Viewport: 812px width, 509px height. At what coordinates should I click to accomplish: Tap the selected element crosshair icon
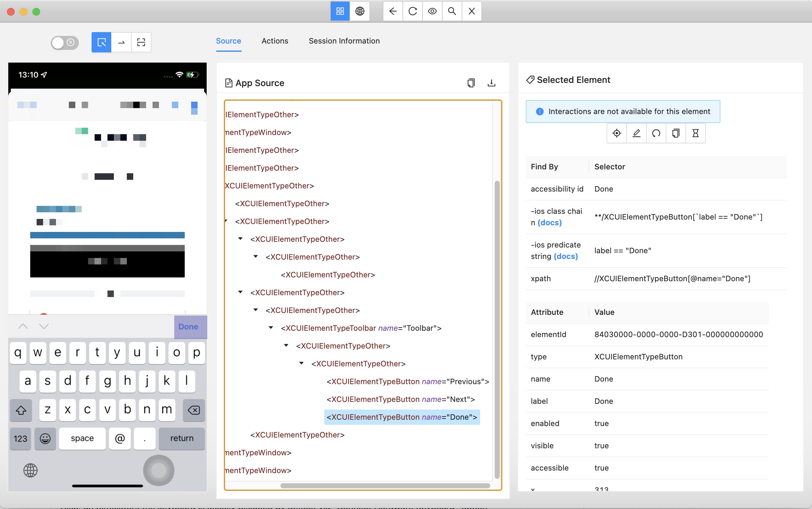click(617, 133)
